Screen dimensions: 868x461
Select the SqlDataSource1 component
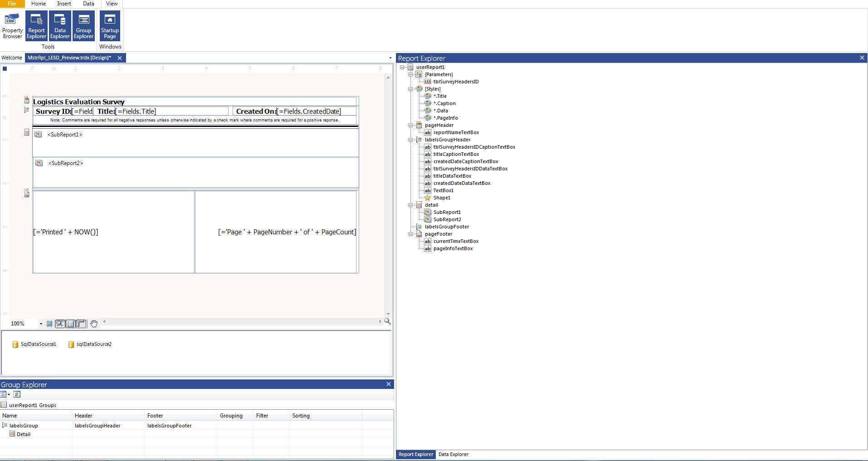[x=34, y=345]
